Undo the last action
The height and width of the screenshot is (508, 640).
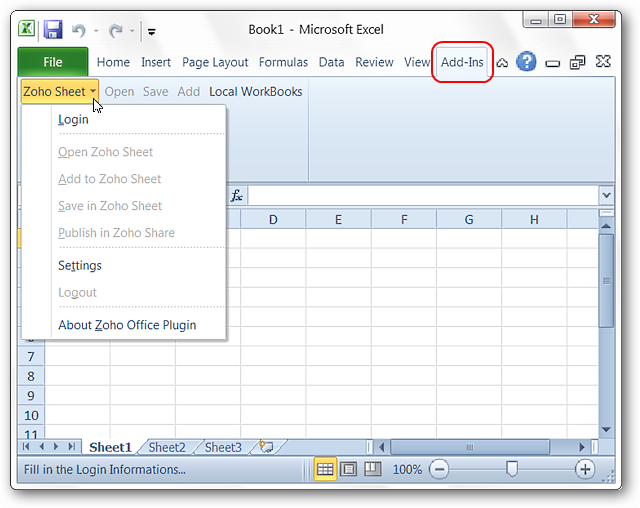click(79, 31)
